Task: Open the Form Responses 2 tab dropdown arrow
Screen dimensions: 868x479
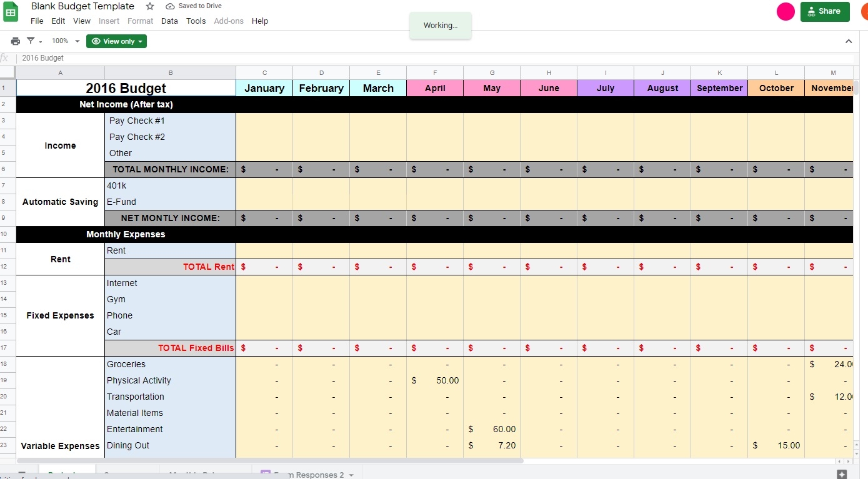Action: point(351,475)
